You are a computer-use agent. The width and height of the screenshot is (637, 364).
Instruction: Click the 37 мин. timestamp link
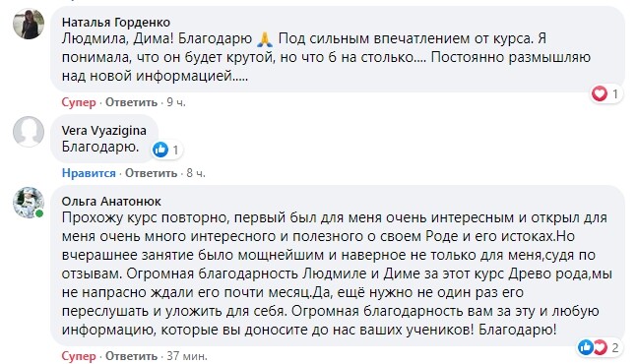tap(187, 356)
